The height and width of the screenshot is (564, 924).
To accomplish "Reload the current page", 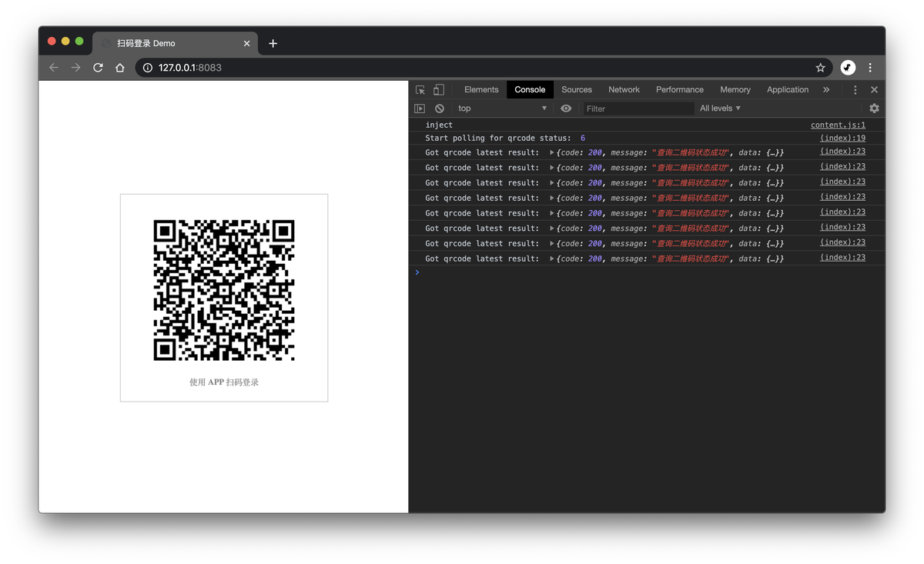I will click(x=98, y=68).
